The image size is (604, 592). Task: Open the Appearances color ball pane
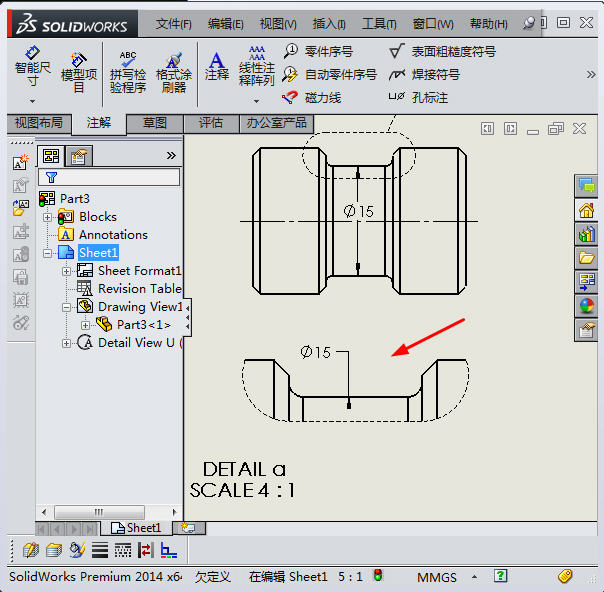tap(586, 306)
